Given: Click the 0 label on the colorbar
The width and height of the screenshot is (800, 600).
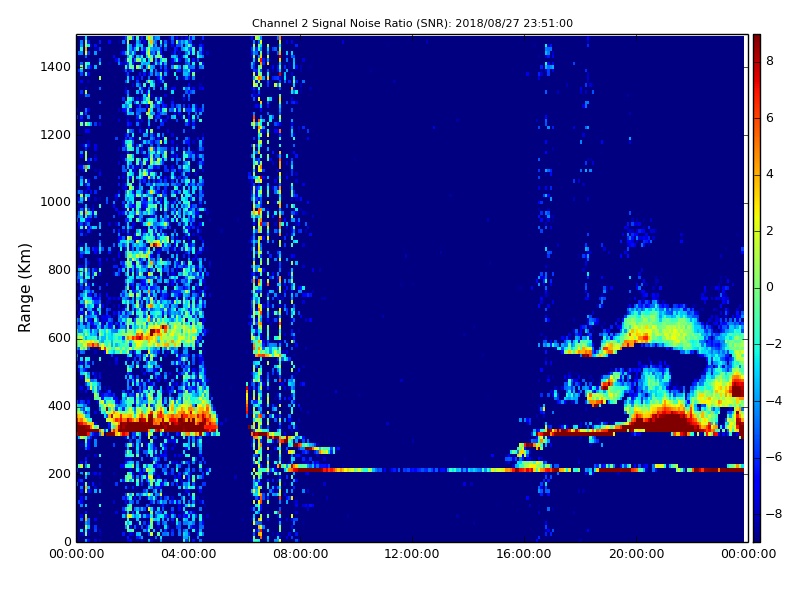Looking at the screenshot, I should click(x=770, y=287).
